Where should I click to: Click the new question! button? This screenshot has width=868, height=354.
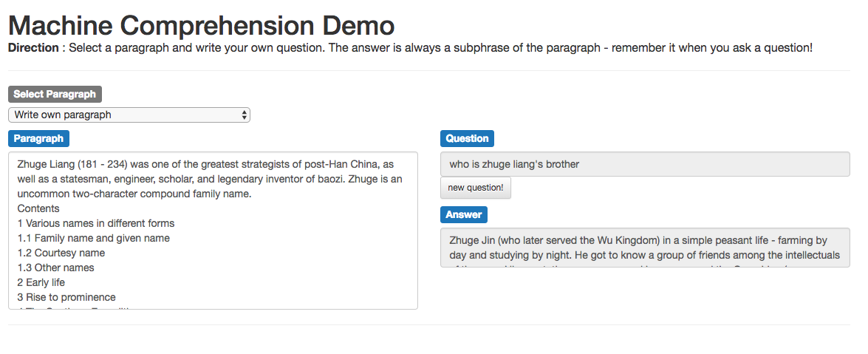(476, 188)
